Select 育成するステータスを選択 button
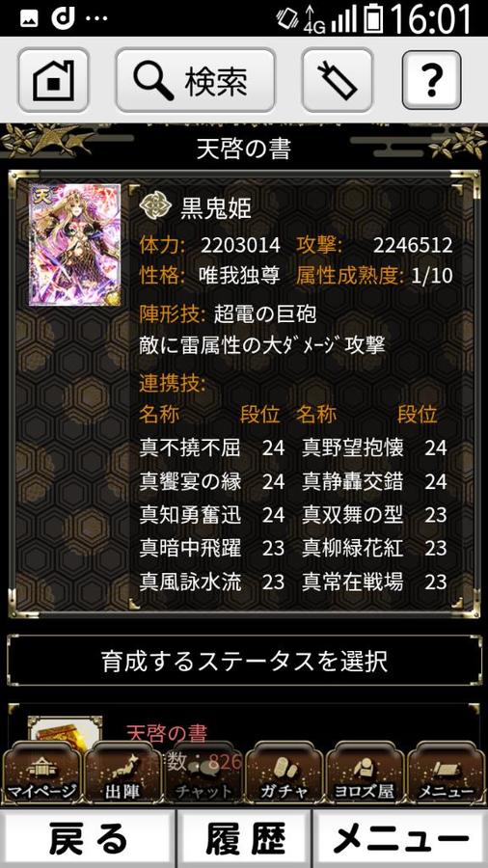Viewport: 488px width, 868px height. 244,661
